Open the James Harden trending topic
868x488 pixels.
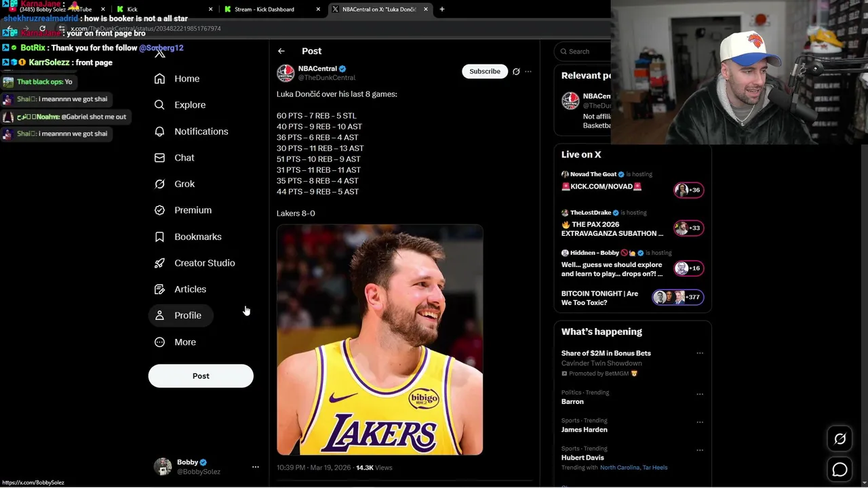point(584,430)
